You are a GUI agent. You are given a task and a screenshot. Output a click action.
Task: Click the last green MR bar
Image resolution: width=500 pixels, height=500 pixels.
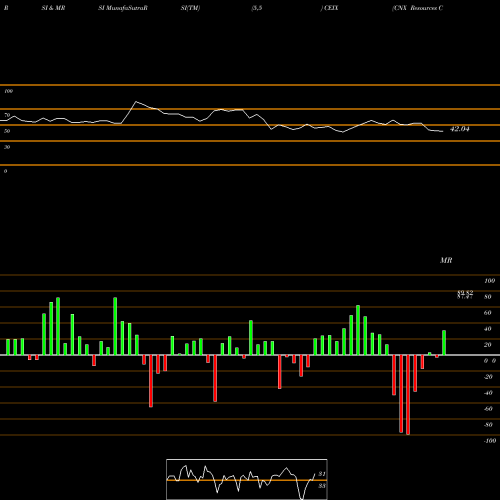444,343
